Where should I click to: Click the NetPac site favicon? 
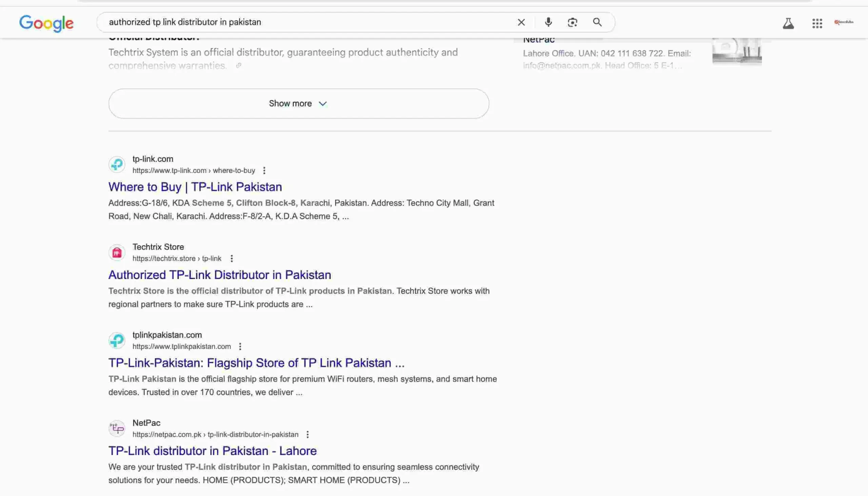[117, 428]
